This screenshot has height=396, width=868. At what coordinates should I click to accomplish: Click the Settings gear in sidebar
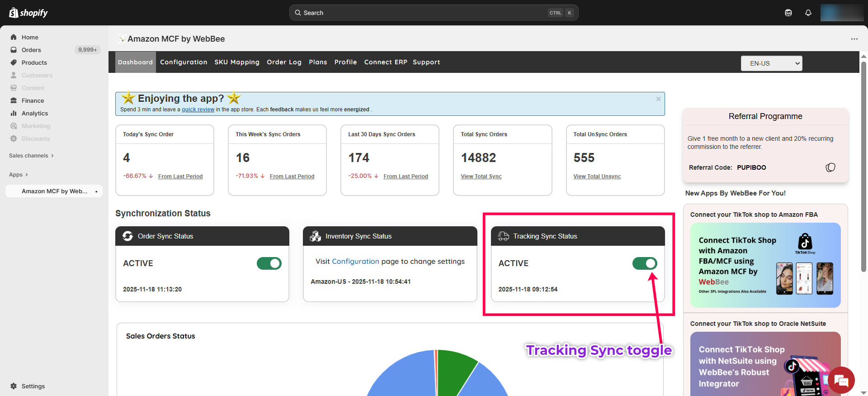(x=14, y=386)
